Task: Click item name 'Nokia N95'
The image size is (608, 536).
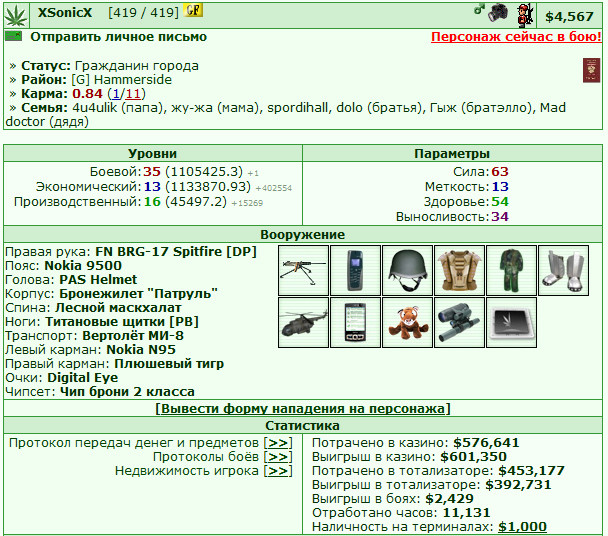Action: (x=141, y=349)
